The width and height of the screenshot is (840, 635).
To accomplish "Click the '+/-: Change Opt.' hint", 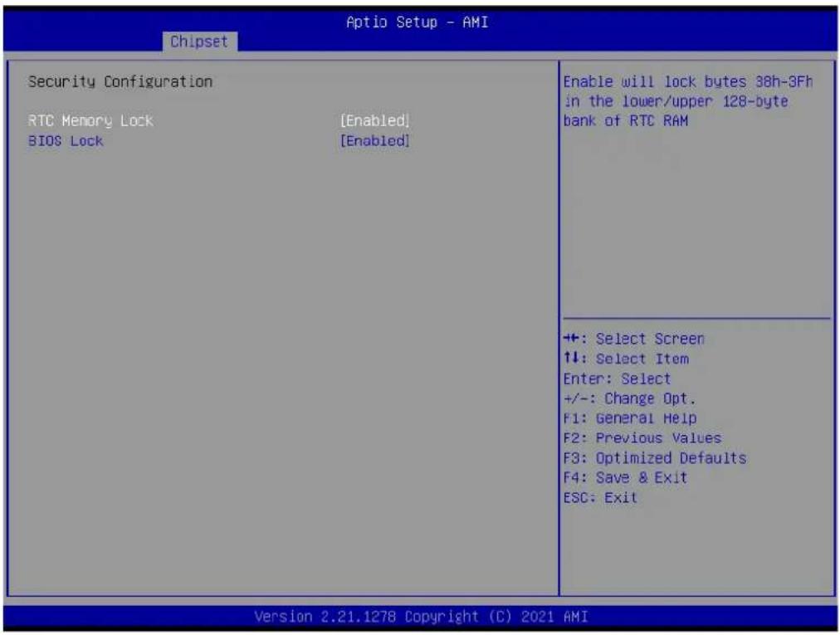I will coord(629,398).
